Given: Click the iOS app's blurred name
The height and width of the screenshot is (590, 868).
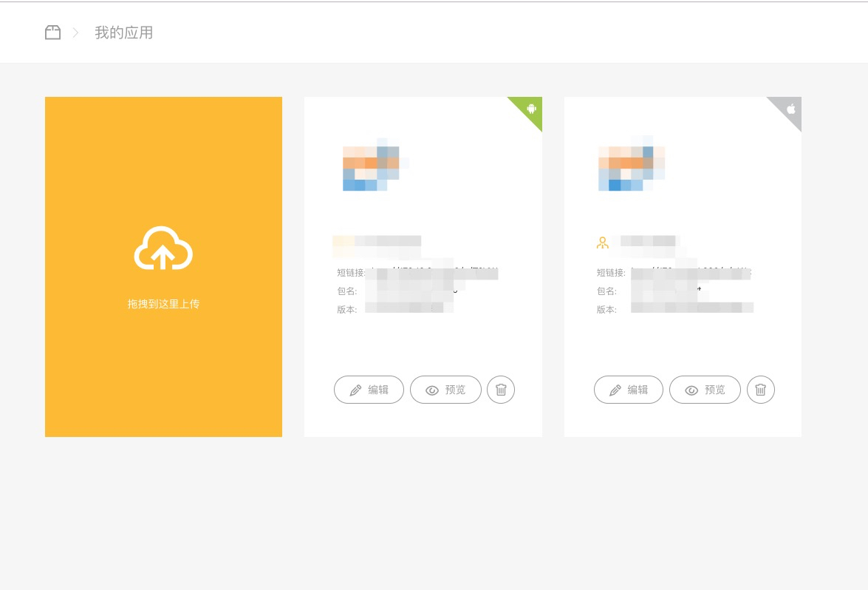Looking at the screenshot, I should [648, 241].
